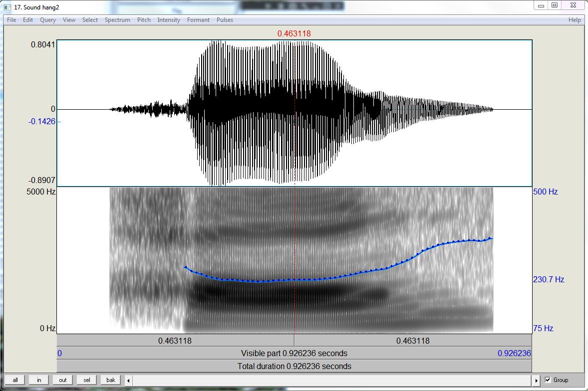Click the 'in' zoom button
Viewport: 588px width, 391px height.
click(39, 380)
